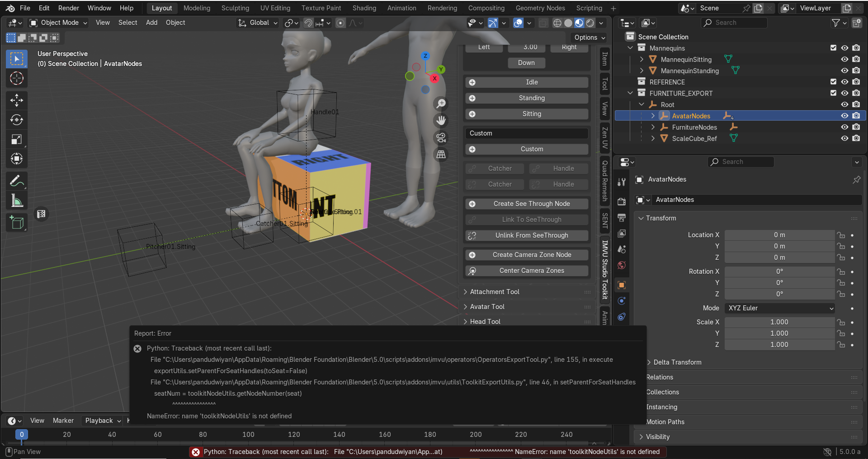Open the outliner filter funnel

[839, 23]
